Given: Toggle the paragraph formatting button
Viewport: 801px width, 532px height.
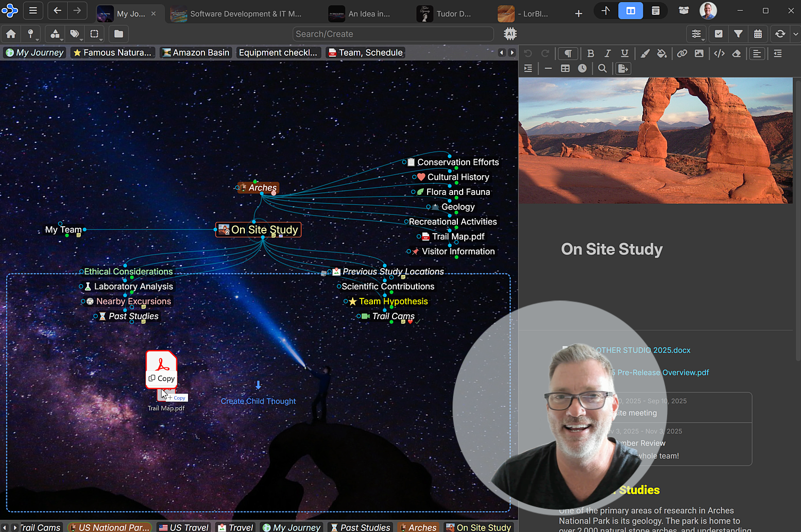Looking at the screenshot, I should pyautogui.click(x=568, y=53).
